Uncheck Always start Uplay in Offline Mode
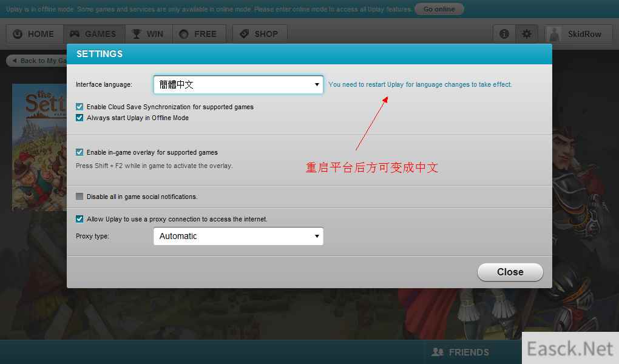The image size is (619, 364). click(x=79, y=118)
